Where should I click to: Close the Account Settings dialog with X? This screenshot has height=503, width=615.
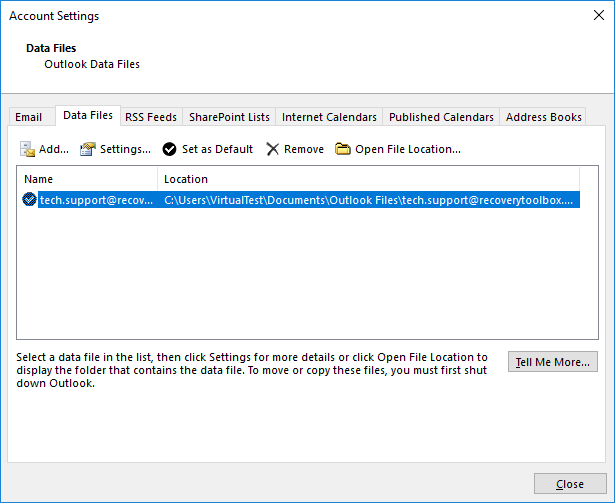599,15
